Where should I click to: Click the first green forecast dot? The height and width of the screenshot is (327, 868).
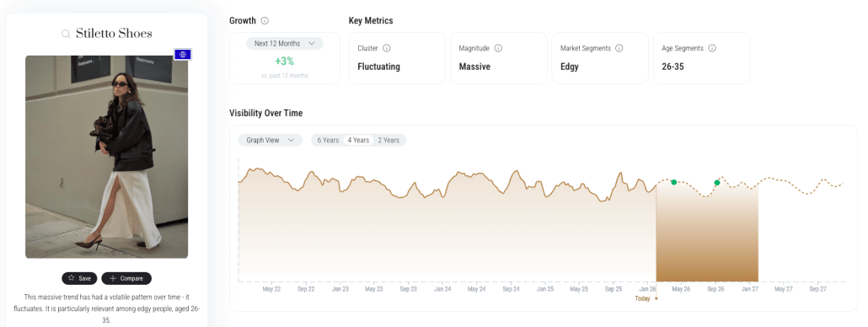673,182
